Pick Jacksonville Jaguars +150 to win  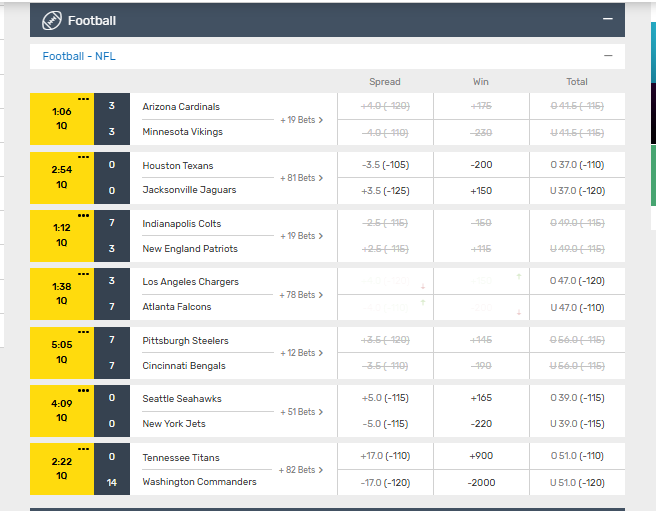481,190
